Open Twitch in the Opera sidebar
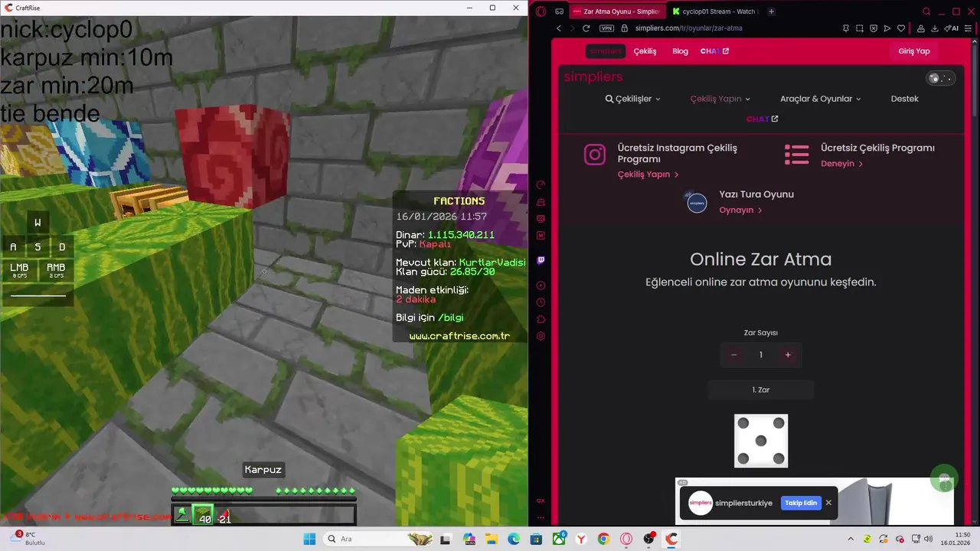The image size is (980, 551). tap(541, 260)
